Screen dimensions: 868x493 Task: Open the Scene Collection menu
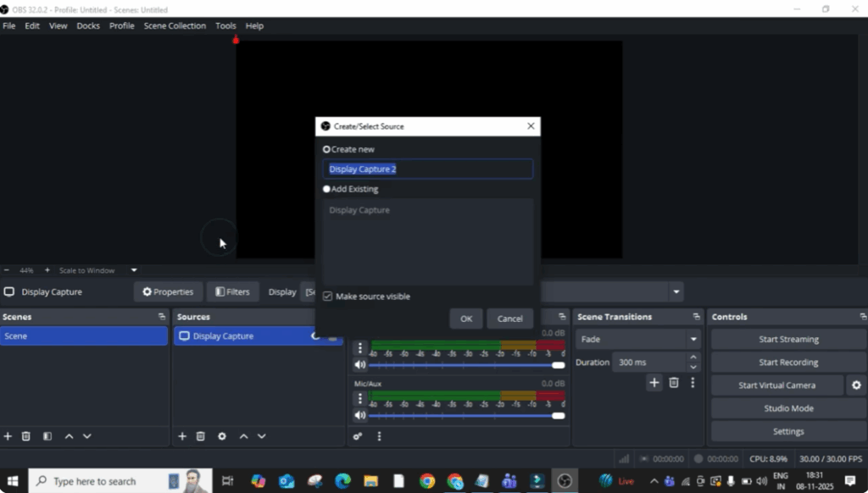[175, 25]
